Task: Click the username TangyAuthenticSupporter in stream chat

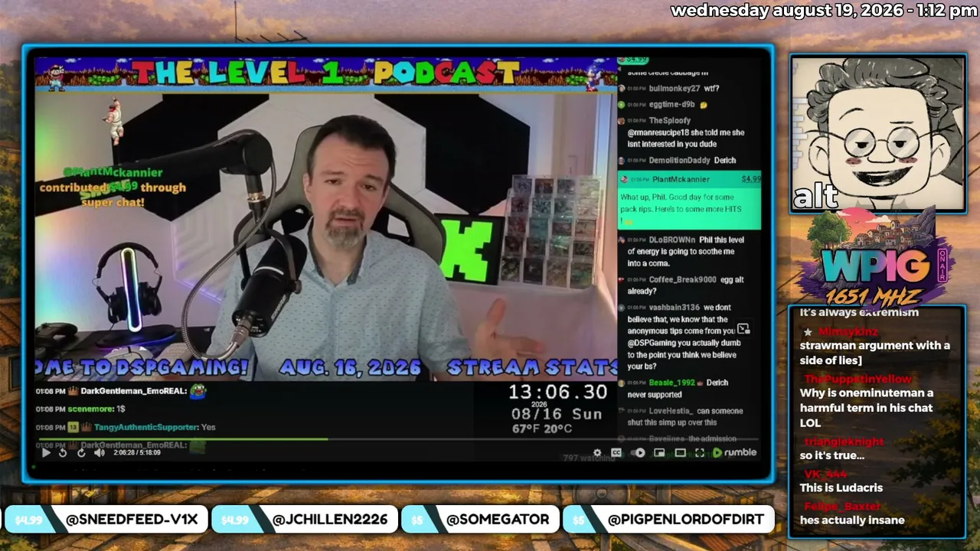Action: point(145,428)
